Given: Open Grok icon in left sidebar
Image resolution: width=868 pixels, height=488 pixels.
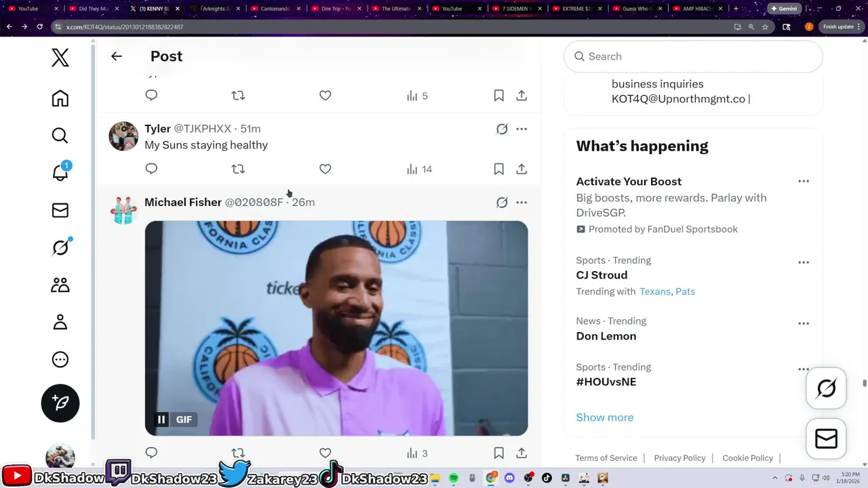Looking at the screenshot, I should pos(60,247).
